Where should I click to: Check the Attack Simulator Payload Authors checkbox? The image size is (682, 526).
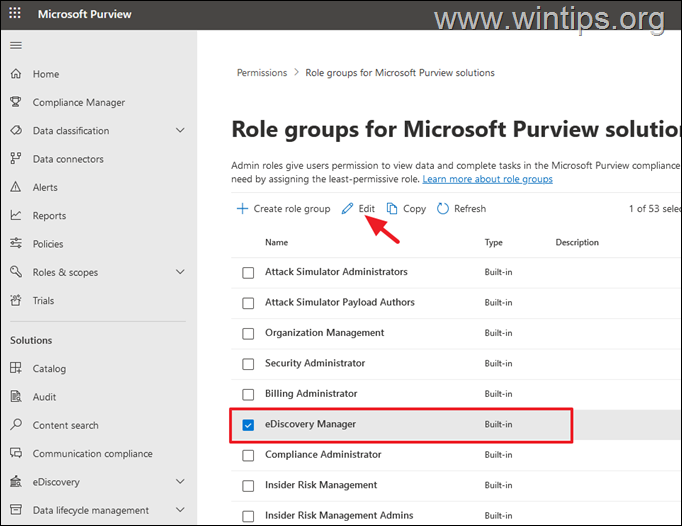[248, 303]
